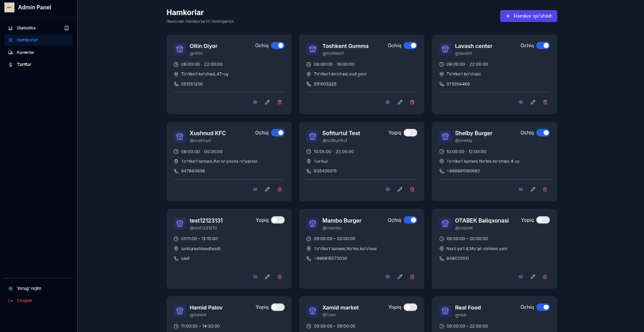
Task: Toggle Oltin Diyor open status switch
Action: pyautogui.click(x=278, y=45)
